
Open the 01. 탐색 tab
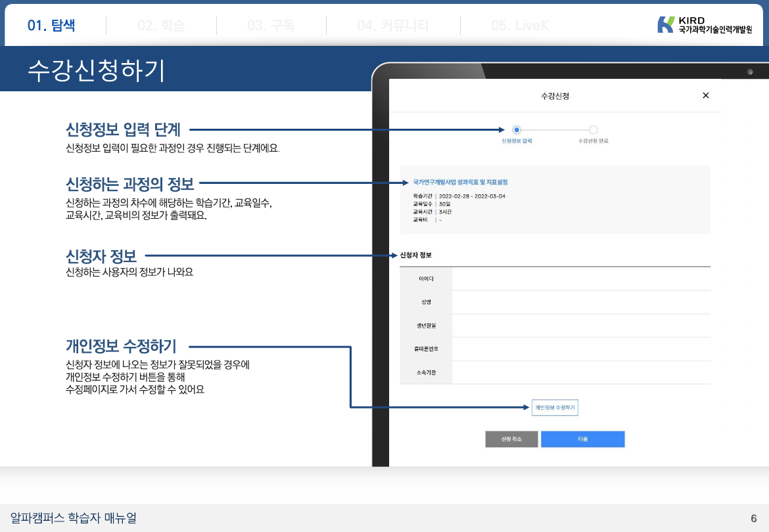point(51,26)
